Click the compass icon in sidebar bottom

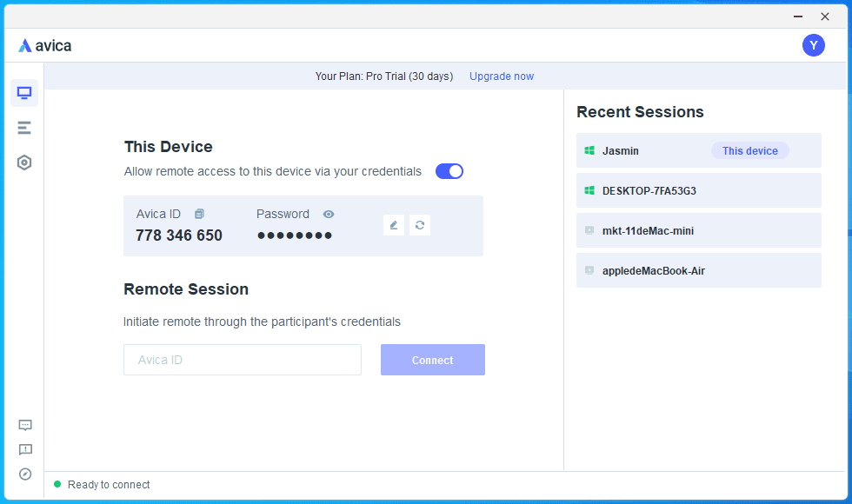click(25, 474)
